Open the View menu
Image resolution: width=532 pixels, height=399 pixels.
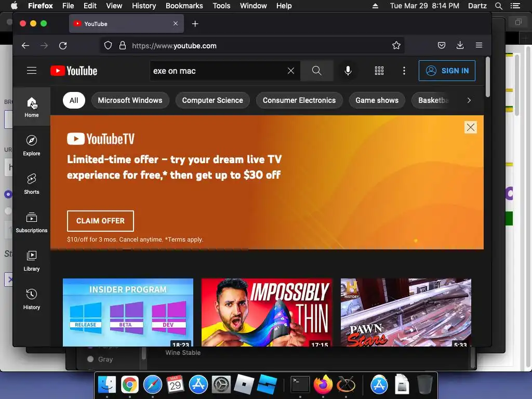point(114,6)
